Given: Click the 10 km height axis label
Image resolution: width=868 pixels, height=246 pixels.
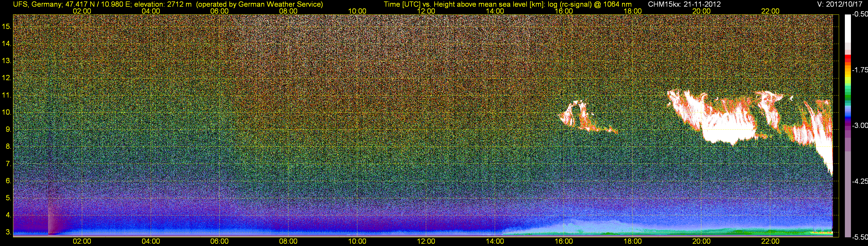Looking at the screenshot, I should tap(6, 112).
